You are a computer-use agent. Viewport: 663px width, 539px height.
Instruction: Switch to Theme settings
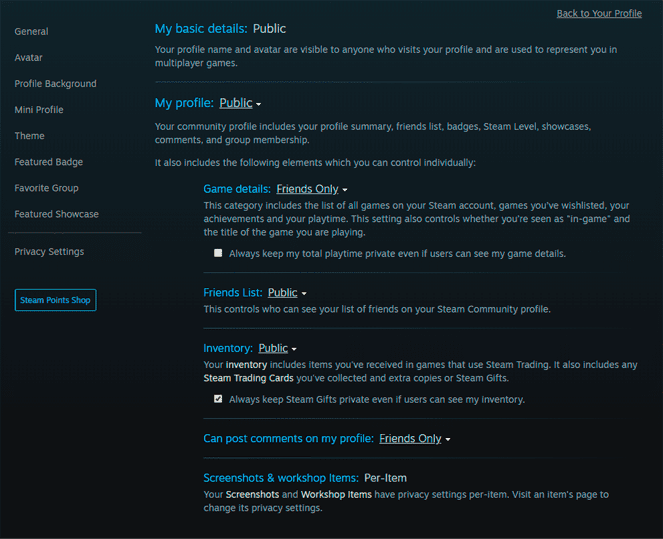[29, 136]
